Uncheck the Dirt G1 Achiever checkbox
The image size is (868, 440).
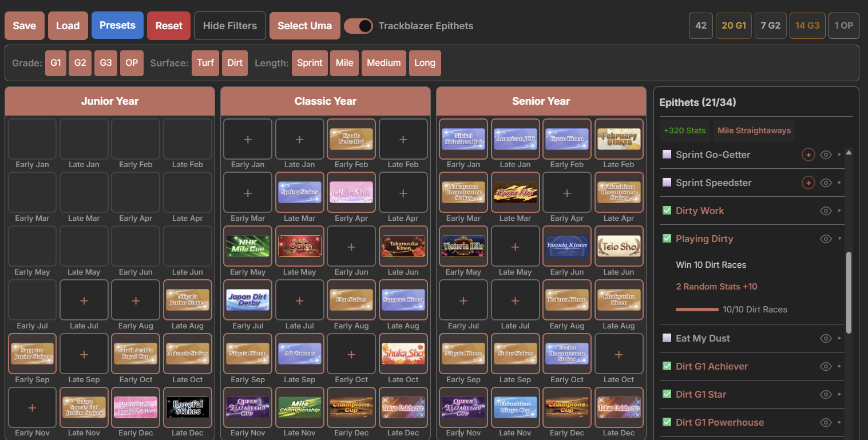click(x=667, y=366)
